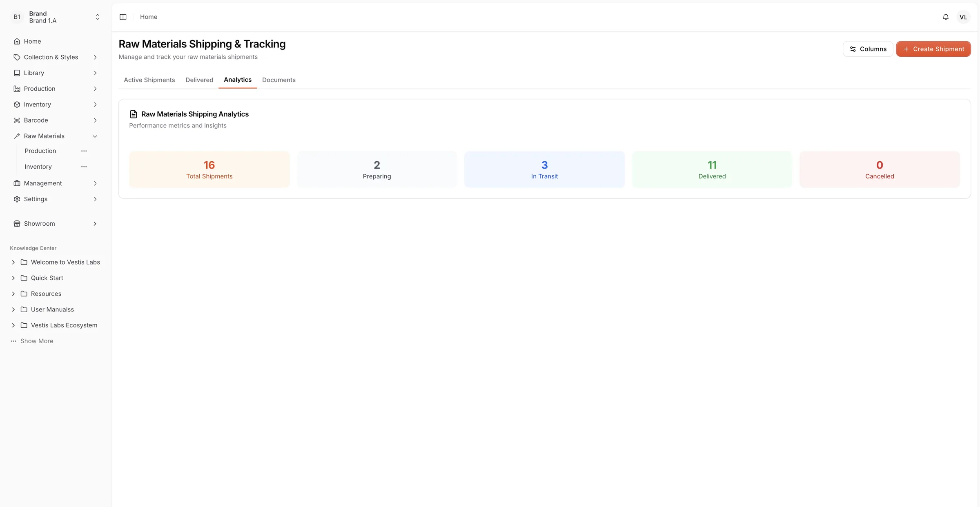
Task: Click the Management briefcase icon
Action: [x=17, y=183]
